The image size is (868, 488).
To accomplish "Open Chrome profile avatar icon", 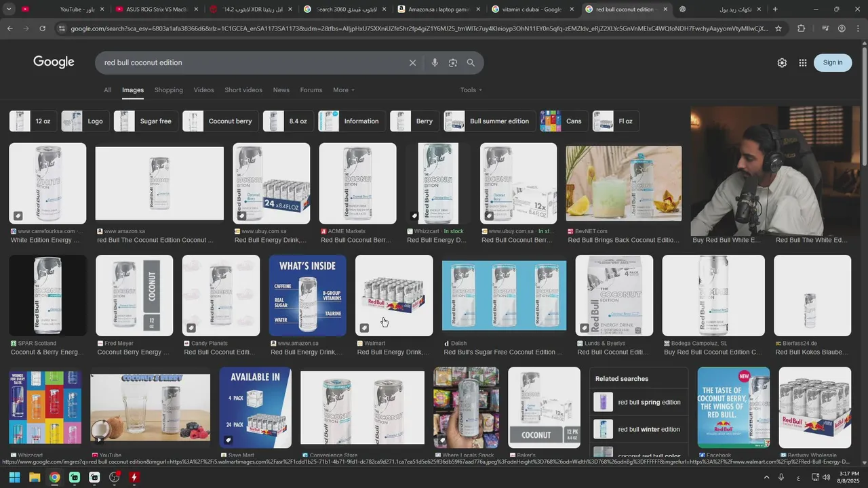I will [x=842, y=28].
